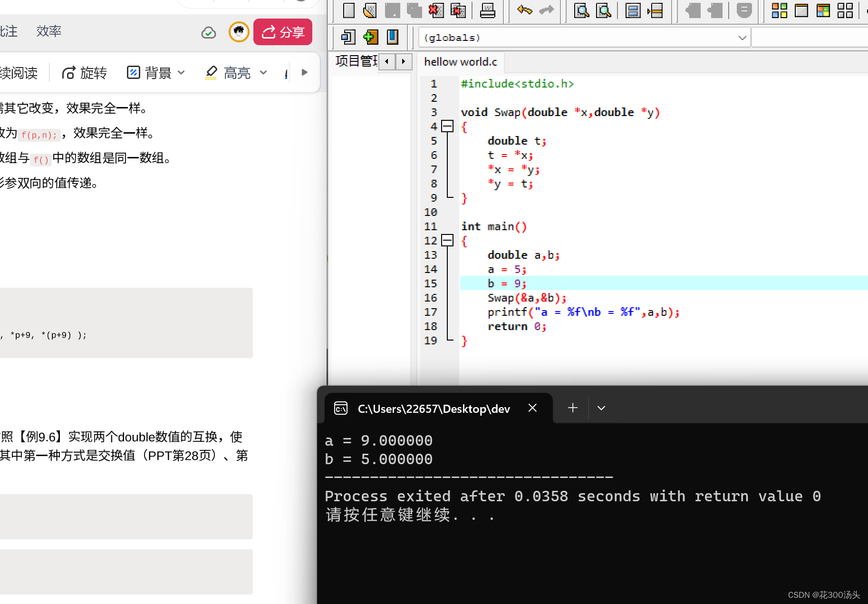
Task: Print the source file with the printer icon
Action: [487, 10]
